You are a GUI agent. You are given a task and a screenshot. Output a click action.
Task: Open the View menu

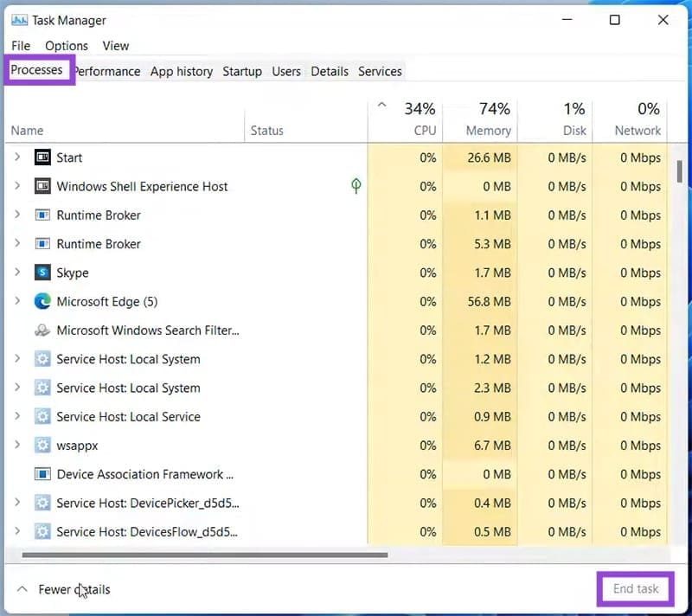116,45
